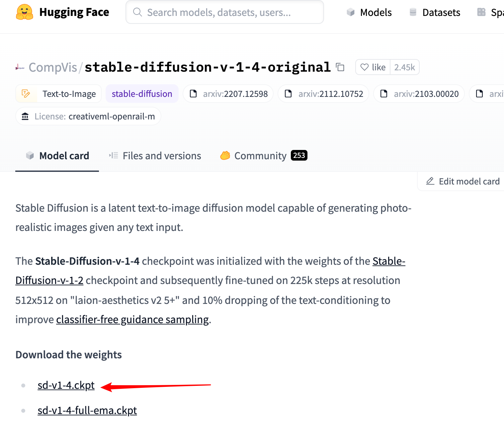Click the search models input field
This screenshot has width=504, height=426.
[225, 12]
